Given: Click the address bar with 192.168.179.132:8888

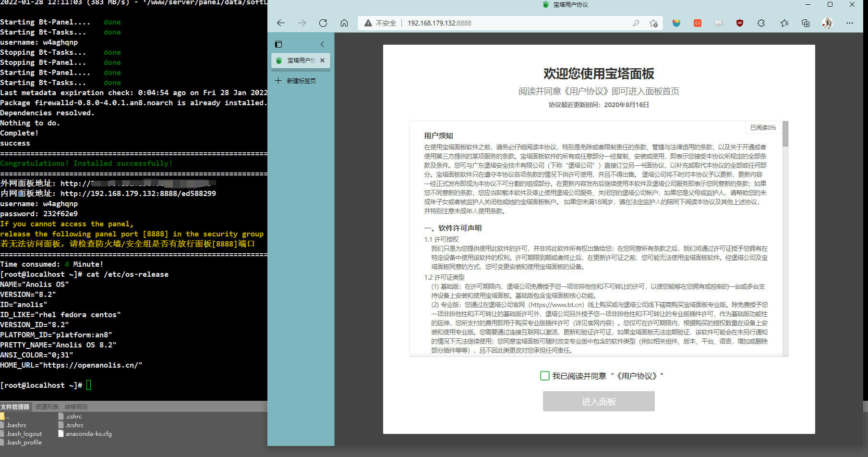Looking at the screenshot, I should tap(509, 23).
